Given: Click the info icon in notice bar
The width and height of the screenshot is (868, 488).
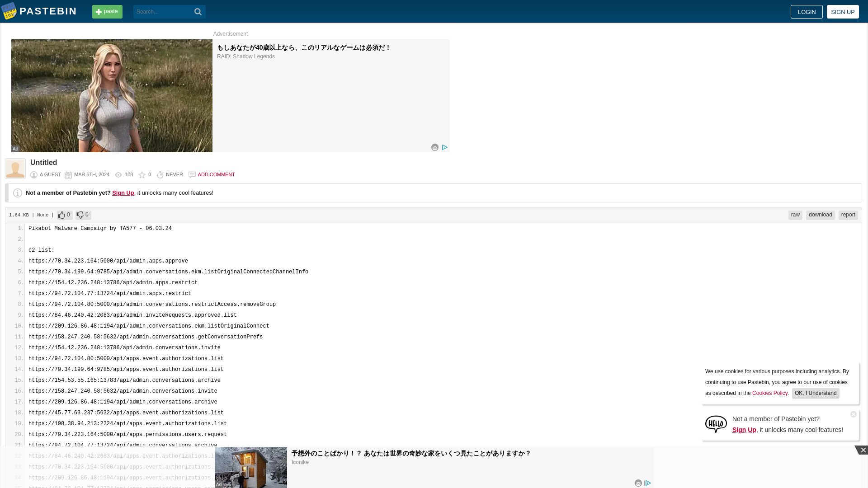Looking at the screenshot, I should [18, 193].
